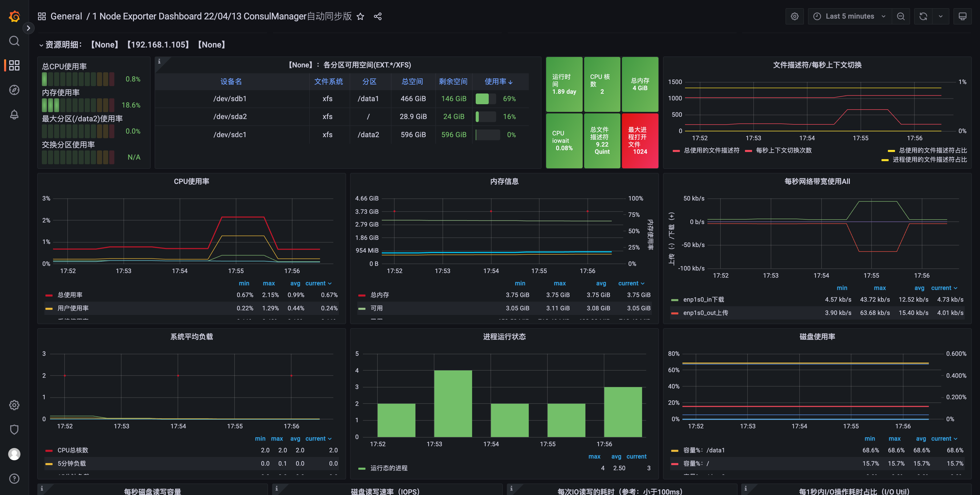980x495 pixels.
Task: Mark dashboard as favorite with star
Action: tap(360, 16)
